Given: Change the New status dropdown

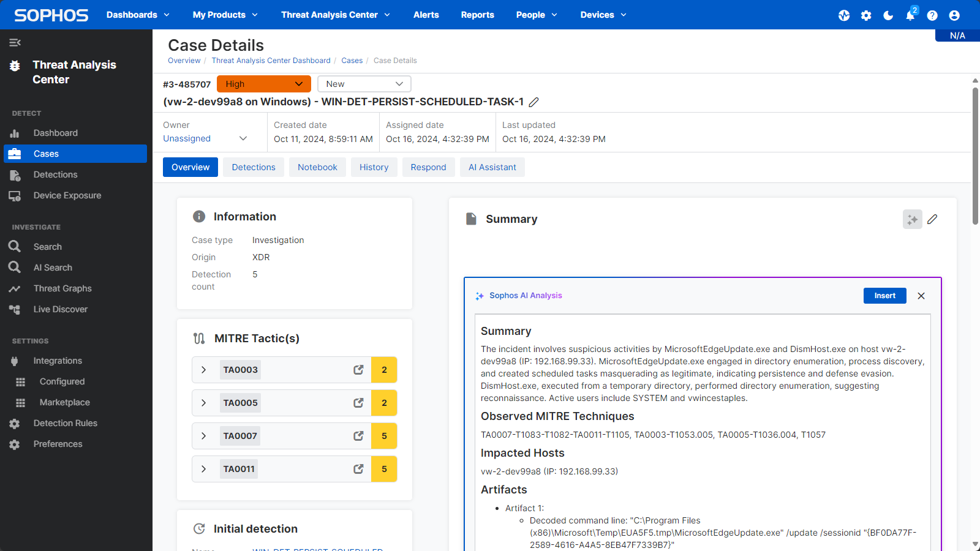Looking at the screenshot, I should point(364,84).
